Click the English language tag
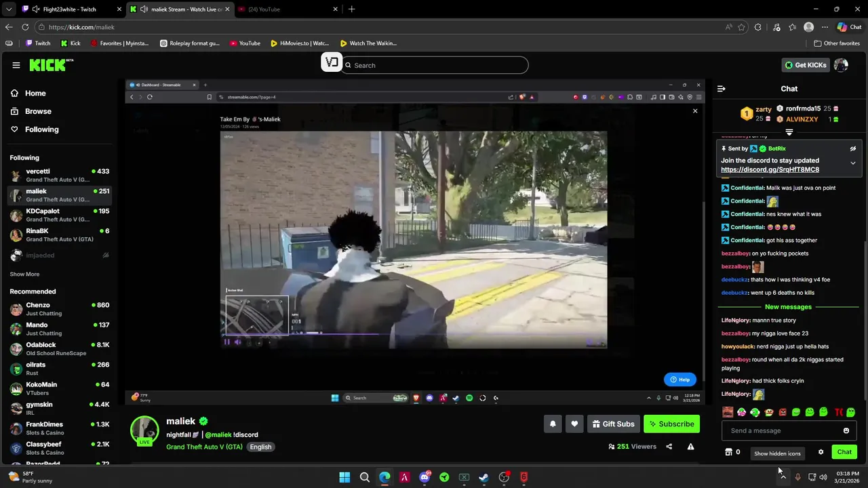 [x=260, y=447]
